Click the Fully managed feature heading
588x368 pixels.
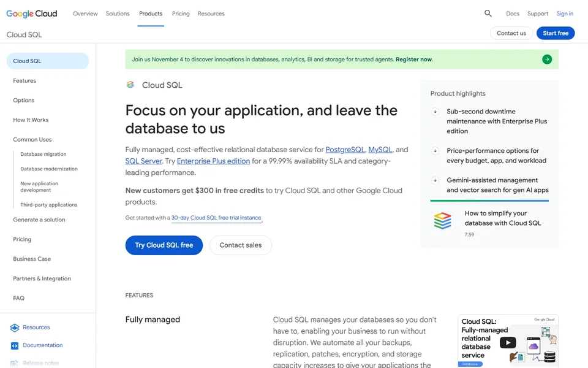(x=153, y=320)
